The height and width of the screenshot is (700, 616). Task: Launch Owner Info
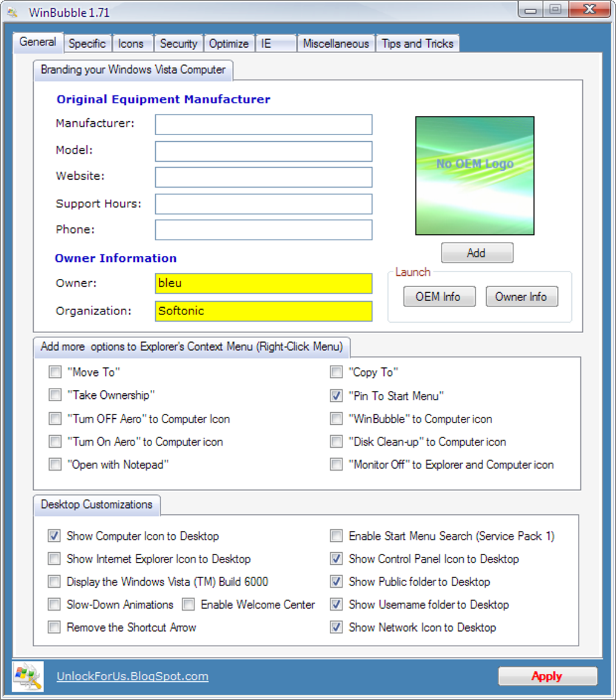[x=522, y=297]
